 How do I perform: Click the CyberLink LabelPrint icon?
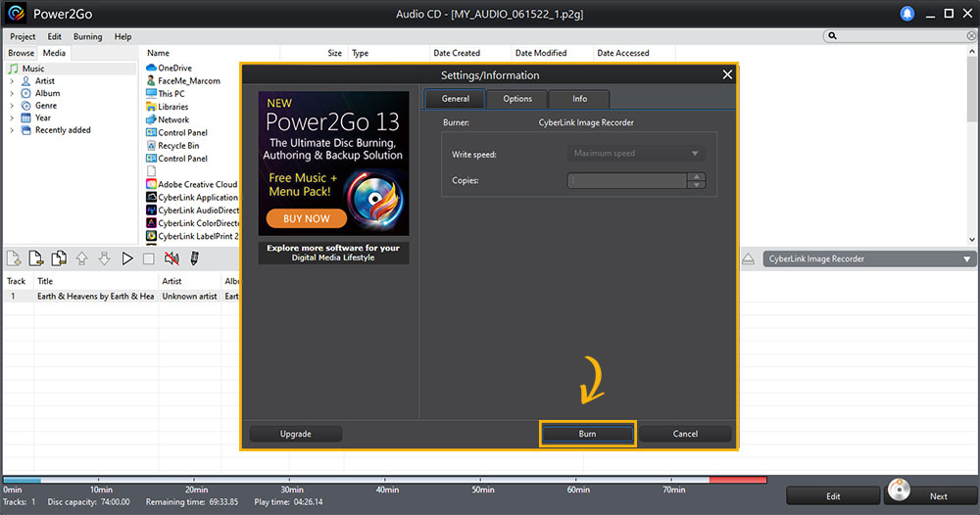tap(151, 236)
